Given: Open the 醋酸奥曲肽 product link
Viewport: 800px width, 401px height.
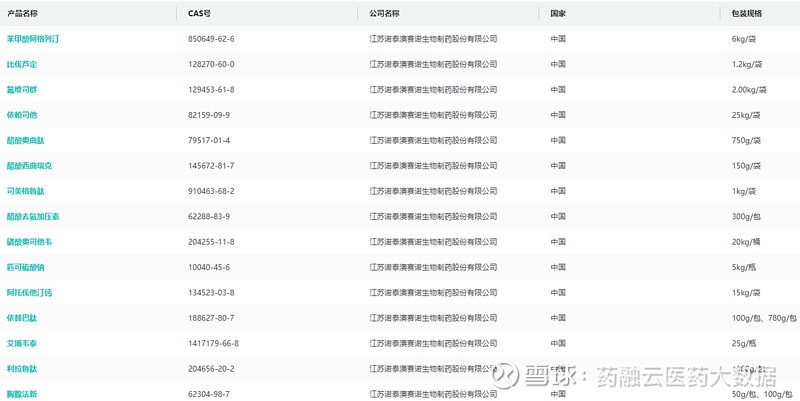Looking at the screenshot, I should (x=26, y=140).
